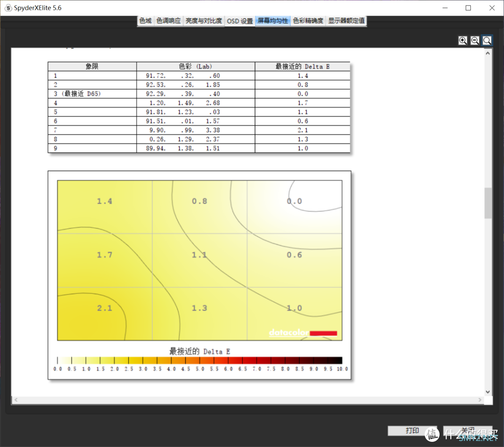Open the 显示器额定值 tab
Screen dimensions: 504x447
click(x=346, y=21)
